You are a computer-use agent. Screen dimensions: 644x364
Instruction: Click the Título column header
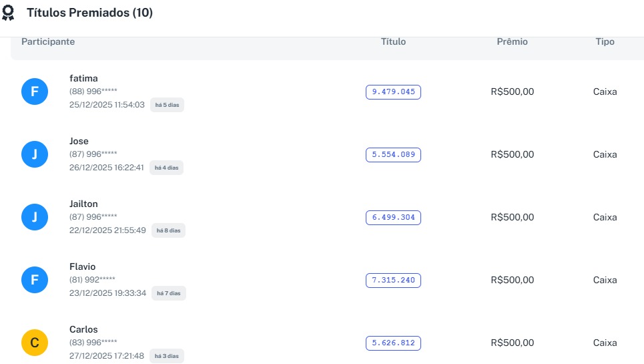tap(393, 41)
